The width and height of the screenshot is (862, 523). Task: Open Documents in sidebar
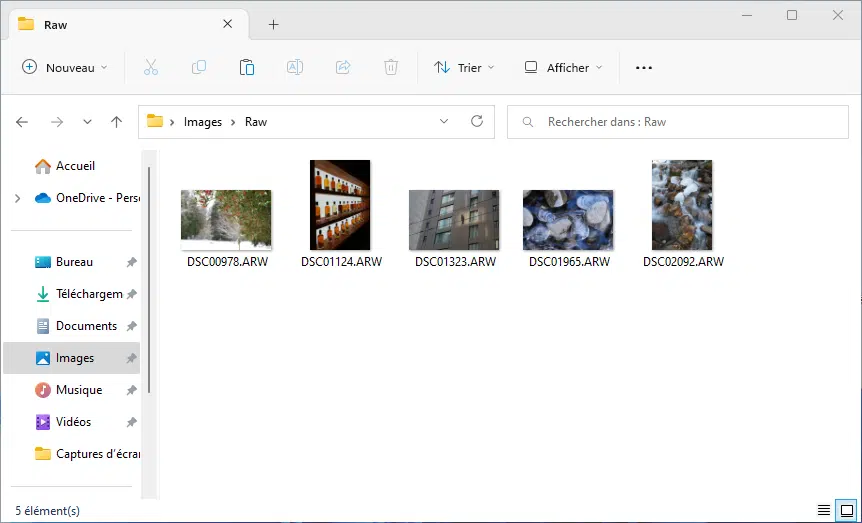(x=76, y=326)
